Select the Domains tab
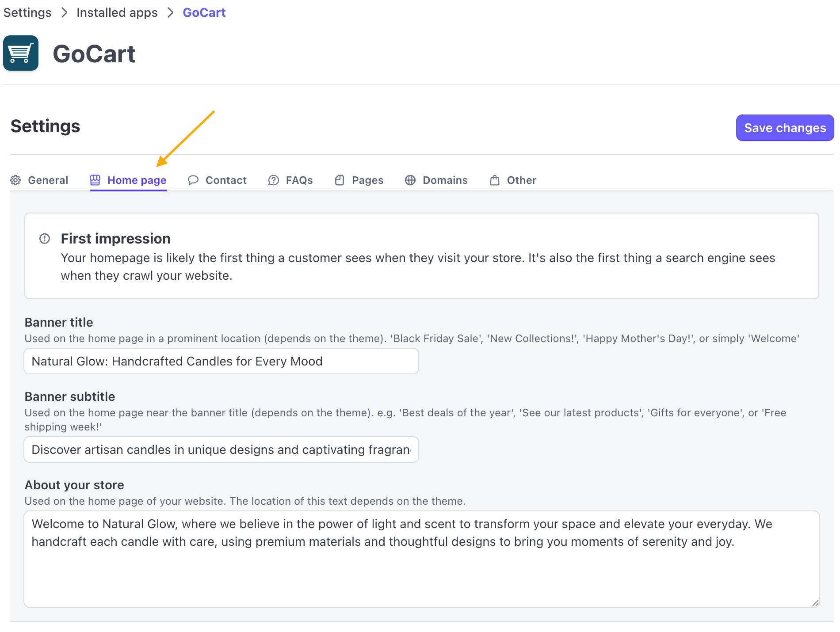This screenshot has height=632, width=840. [445, 180]
